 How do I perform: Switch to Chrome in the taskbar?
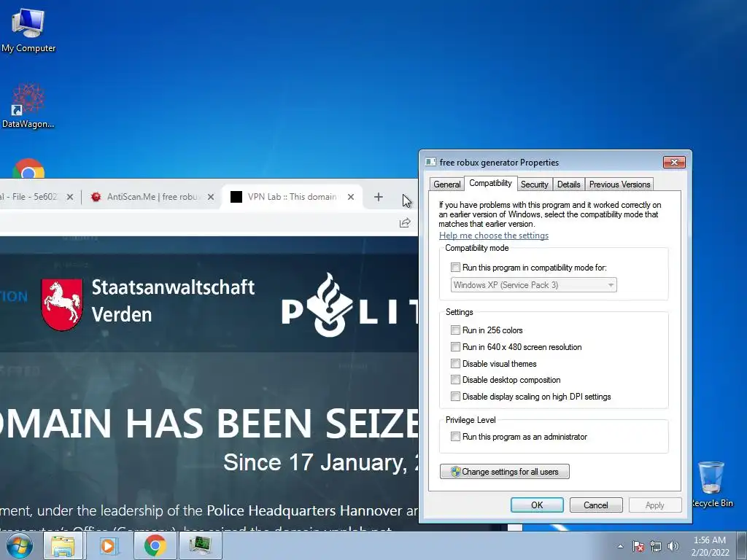point(155,545)
